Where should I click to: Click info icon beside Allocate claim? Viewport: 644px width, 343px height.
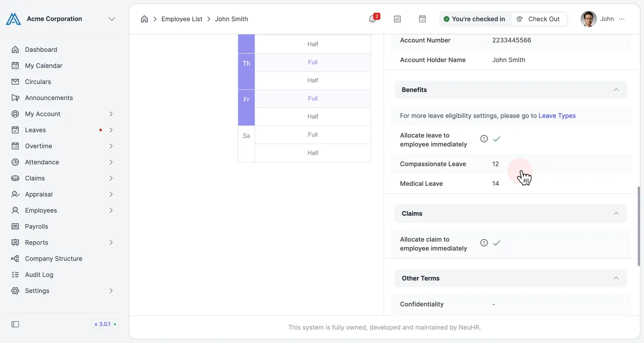coord(484,243)
